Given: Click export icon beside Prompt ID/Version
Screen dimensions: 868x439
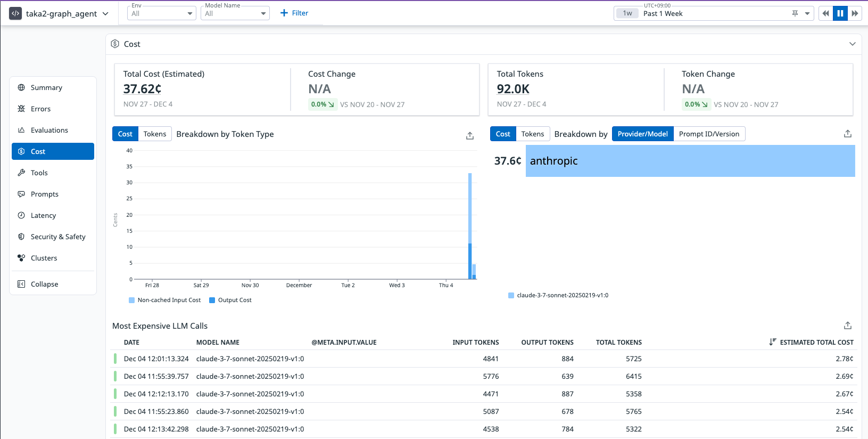Looking at the screenshot, I should tap(848, 134).
